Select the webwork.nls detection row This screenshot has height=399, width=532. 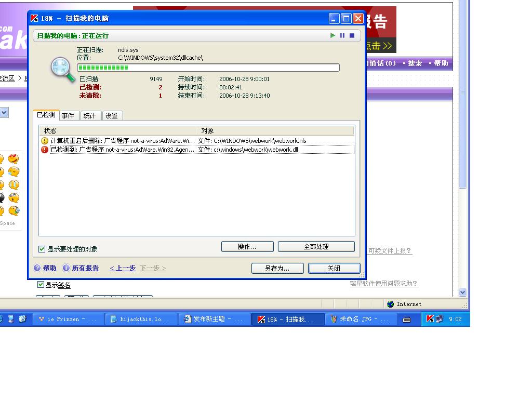(x=197, y=140)
